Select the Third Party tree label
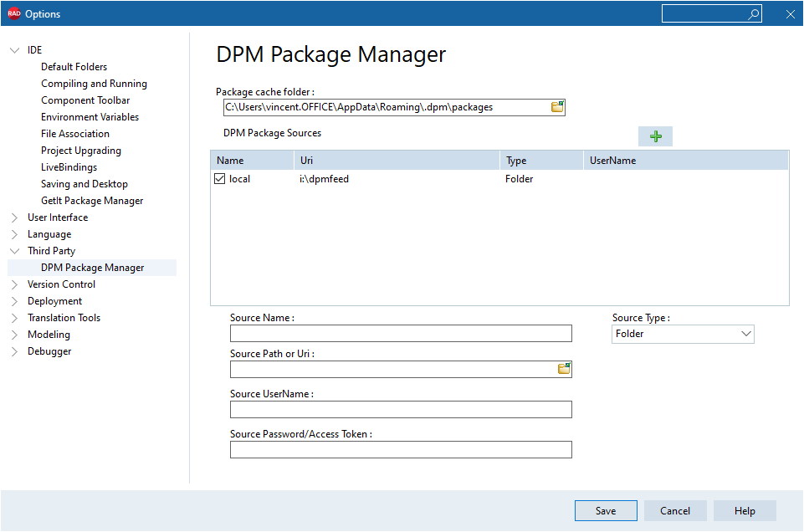Screen dimensions: 804x532 [x=51, y=251]
